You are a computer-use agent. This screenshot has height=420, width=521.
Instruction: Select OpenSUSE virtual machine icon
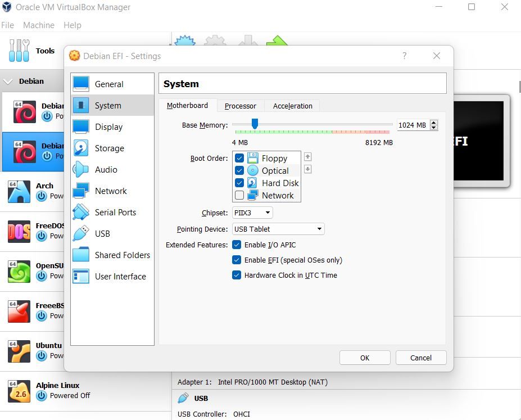click(x=19, y=272)
